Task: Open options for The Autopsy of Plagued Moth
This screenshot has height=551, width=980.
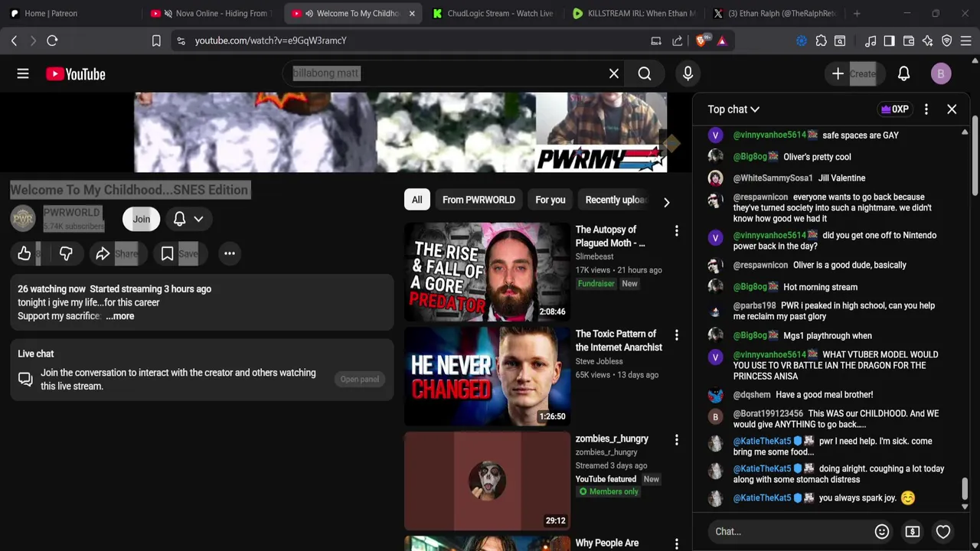Action: click(x=676, y=230)
